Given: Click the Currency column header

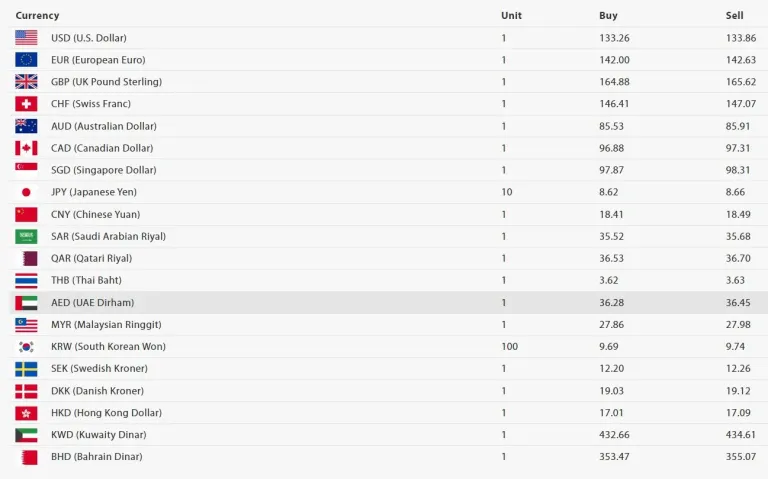Looking at the screenshot, I should click(37, 16).
